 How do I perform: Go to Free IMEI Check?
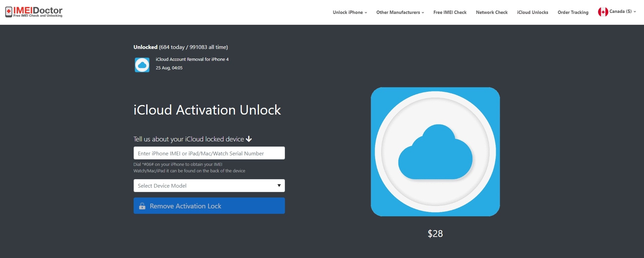[x=450, y=12]
